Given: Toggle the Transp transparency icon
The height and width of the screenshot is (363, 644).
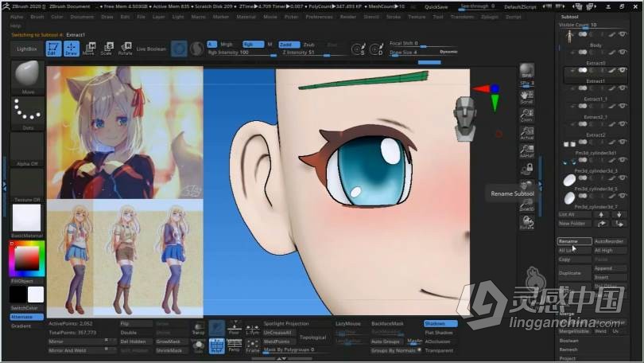Looking at the screenshot, I should tap(199, 328).
